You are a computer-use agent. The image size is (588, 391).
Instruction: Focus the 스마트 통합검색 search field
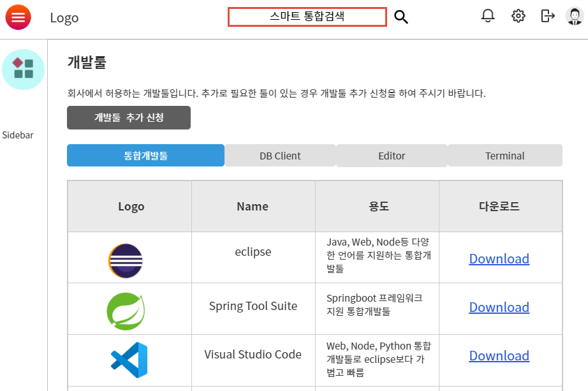[307, 17]
